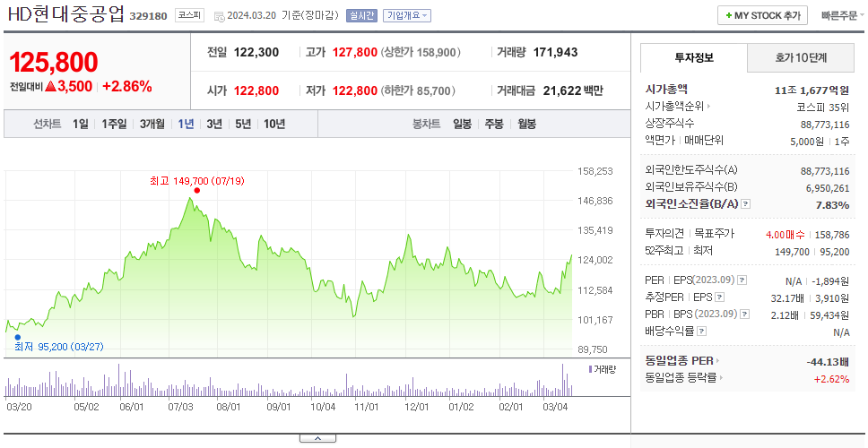Open help icon next to 배당수익률
The height and width of the screenshot is (448, 868).
tap(702, 332)
